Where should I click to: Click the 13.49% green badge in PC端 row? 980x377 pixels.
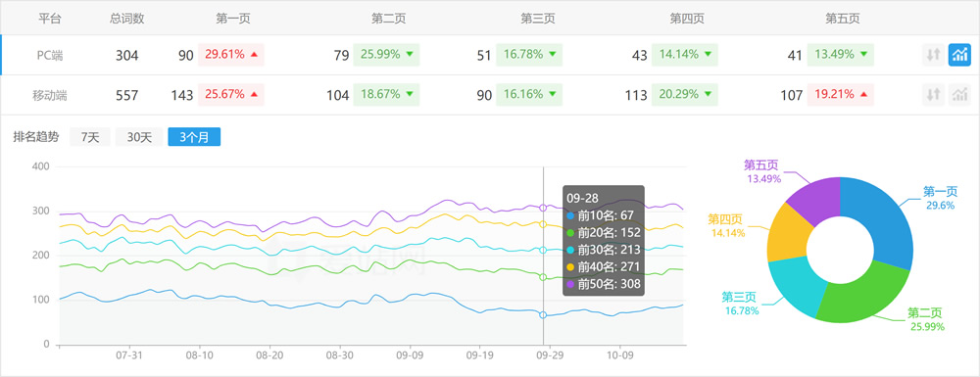(841, 54)
